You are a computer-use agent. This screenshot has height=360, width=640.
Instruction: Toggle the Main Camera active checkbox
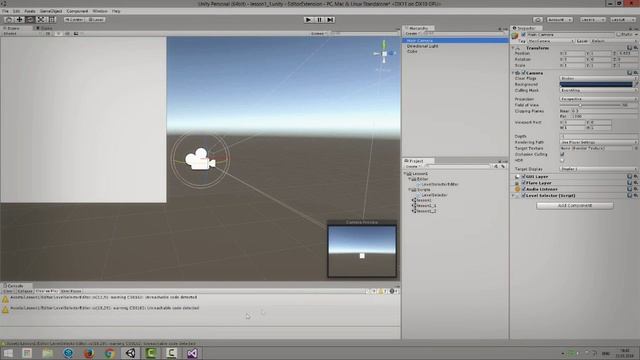(x=523, y=35)
